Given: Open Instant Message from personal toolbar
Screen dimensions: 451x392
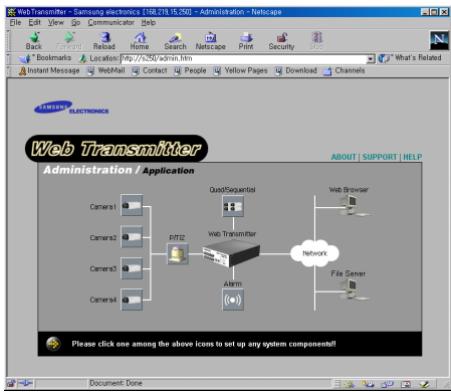Looking at the screenshot, I should pyautogui.click(x=49, y=71).
